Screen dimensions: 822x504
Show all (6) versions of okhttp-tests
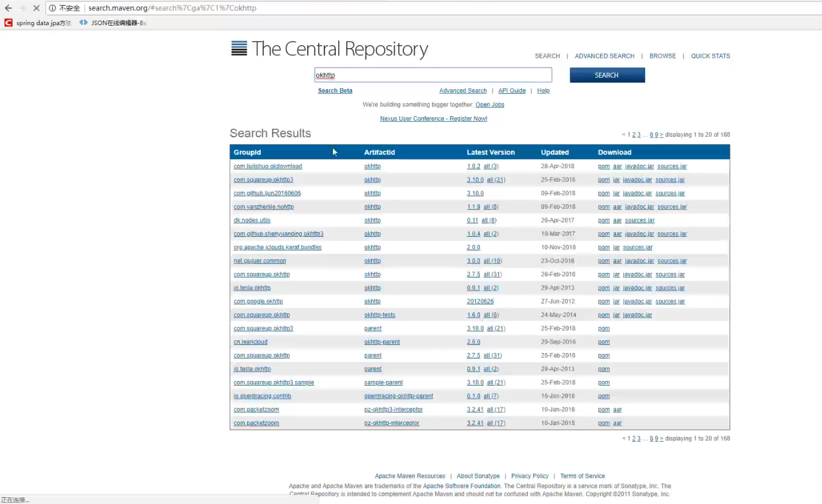pos(491,315)
